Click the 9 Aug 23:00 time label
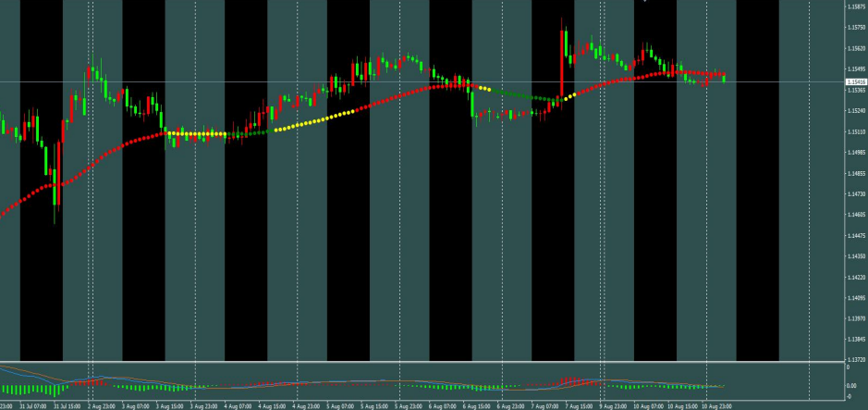Screen dimensions: 868x410 (x=614, y=406)
